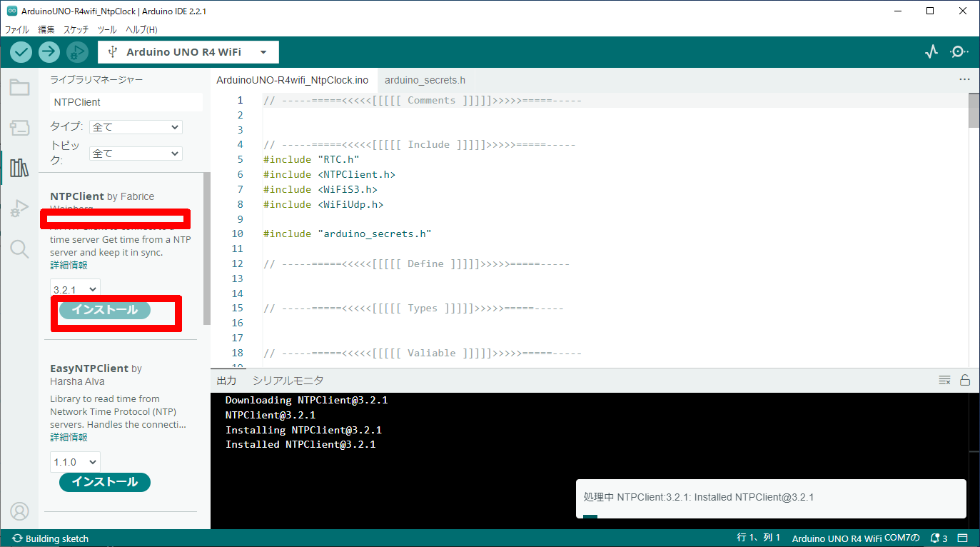The width and height of the screenshot is (980, 547).
Task: Click インストール button for EasyNTPClient
Action: (x=104, y=482)
